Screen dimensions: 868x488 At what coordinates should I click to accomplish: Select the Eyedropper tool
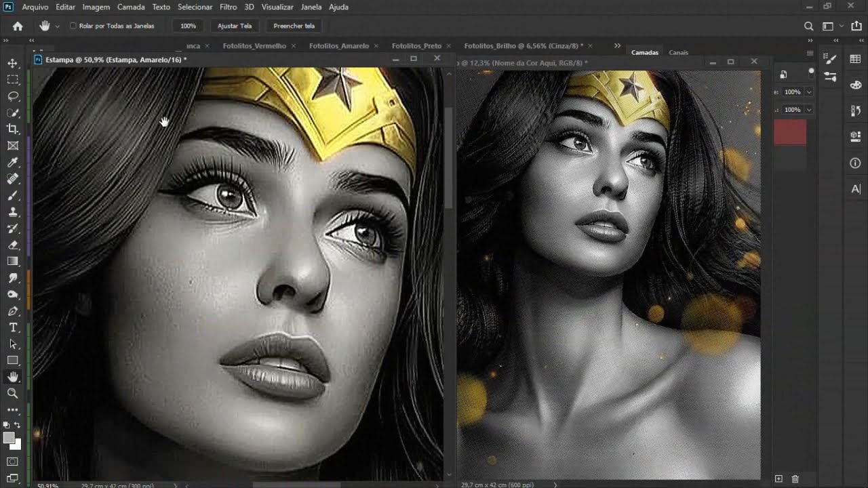pyautogui.click(x=12, y=162)
